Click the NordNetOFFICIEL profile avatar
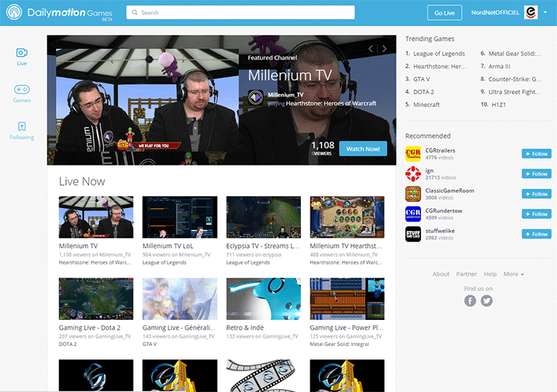557x392 pixels. coord(531,13)
